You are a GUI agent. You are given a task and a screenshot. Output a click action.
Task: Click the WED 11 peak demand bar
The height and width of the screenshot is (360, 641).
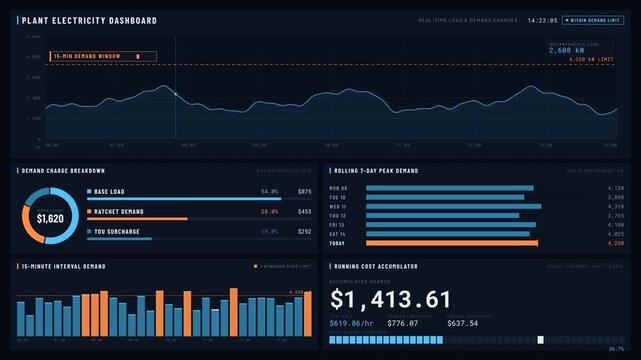(454, 206)
